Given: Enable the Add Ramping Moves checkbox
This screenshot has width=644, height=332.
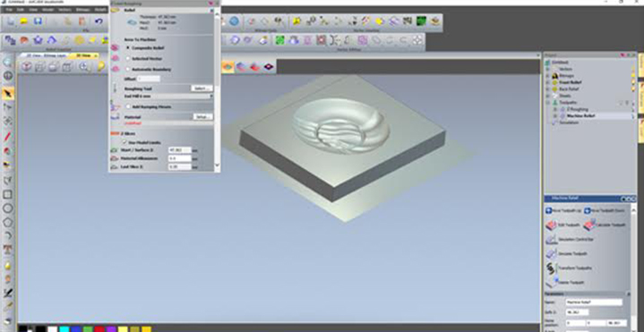Looking at the screenshot, I should pos(128,106).
